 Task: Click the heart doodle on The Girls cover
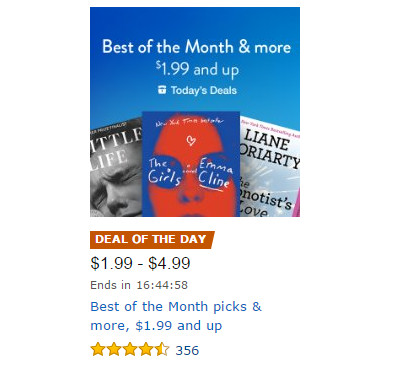(x=191, y=140)
